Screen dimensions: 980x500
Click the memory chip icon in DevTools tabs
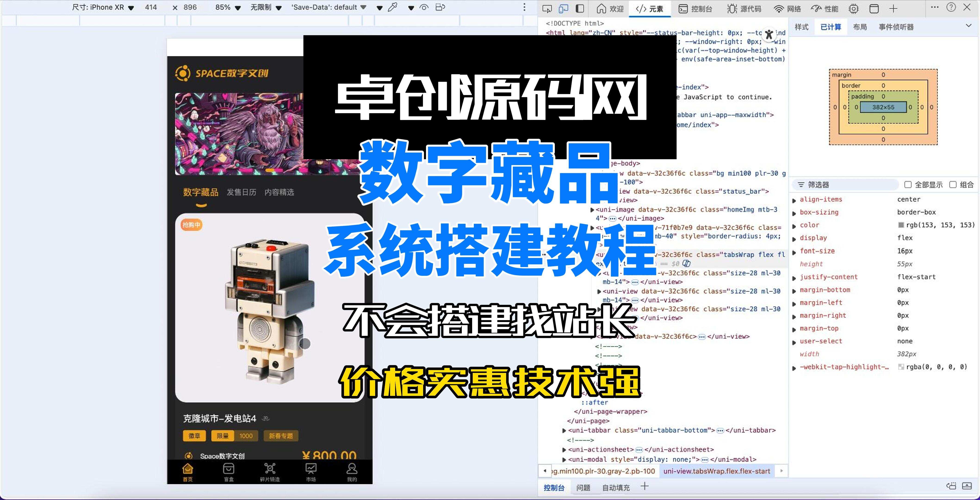pos(853,9)
